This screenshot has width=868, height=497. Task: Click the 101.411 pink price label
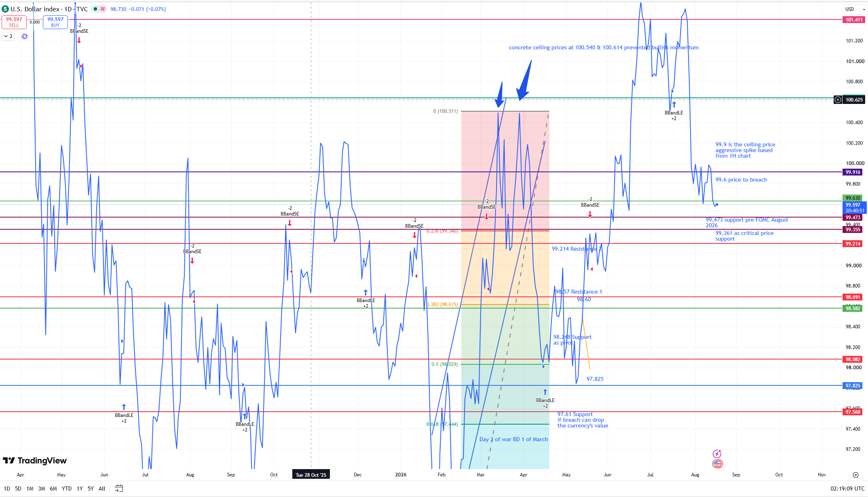pyautogui.click(x=854, y=19)
